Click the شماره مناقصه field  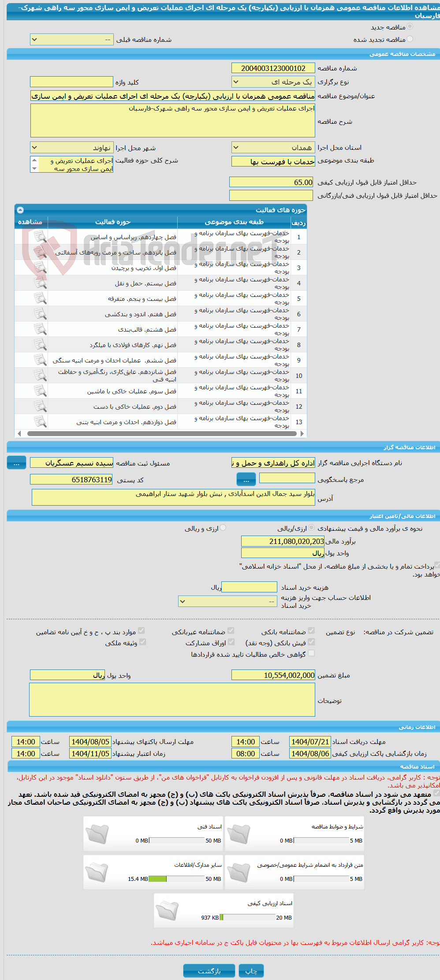point(273,68)
